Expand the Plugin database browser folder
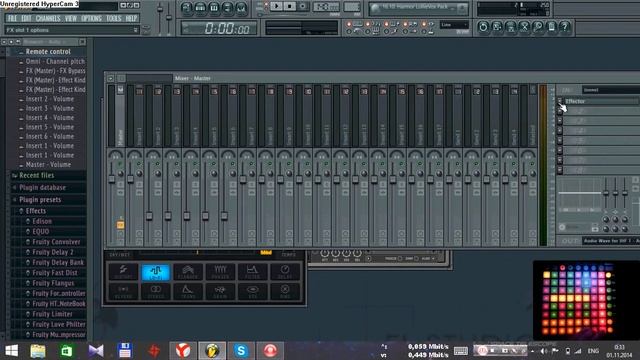The width and height of the screenshot is (640, 360). [42, 188]
